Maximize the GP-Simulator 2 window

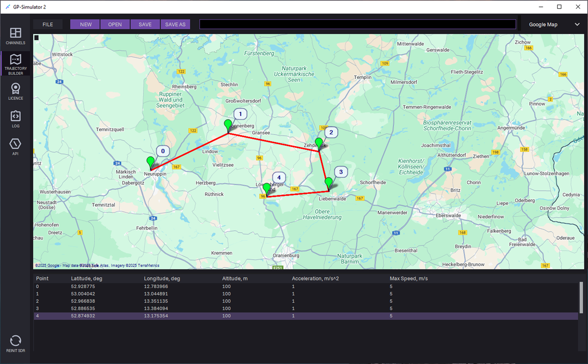point(559,7)
